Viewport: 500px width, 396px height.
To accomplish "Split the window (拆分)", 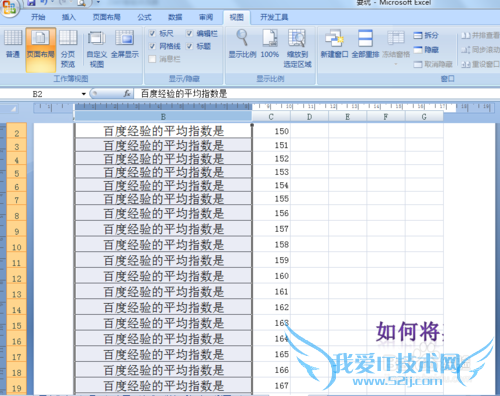I will (426, 35).
